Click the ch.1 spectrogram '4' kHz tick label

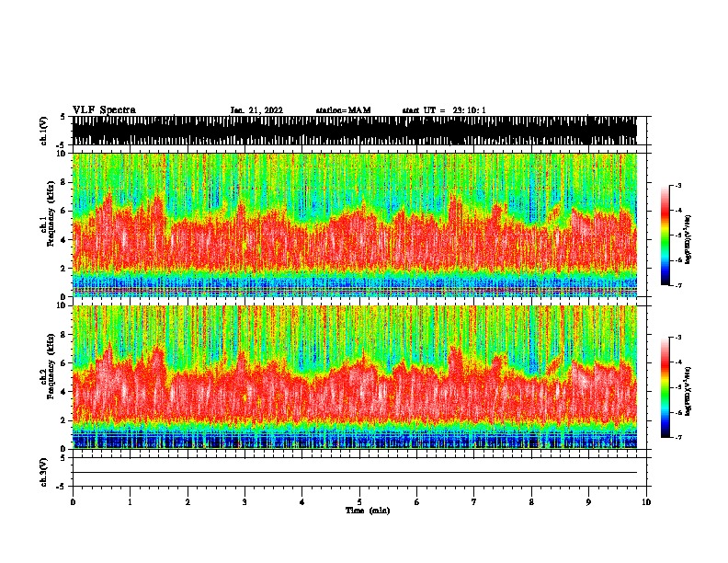[x=64, y=240]
